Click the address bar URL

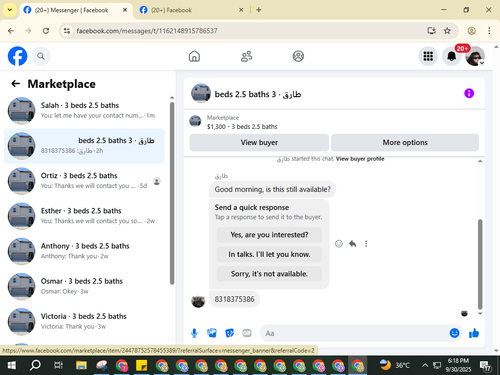[147, 31]
